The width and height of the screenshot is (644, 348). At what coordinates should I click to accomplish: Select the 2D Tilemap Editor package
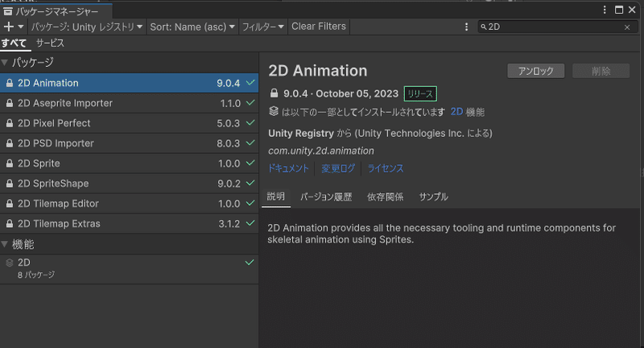coord(129,203)
